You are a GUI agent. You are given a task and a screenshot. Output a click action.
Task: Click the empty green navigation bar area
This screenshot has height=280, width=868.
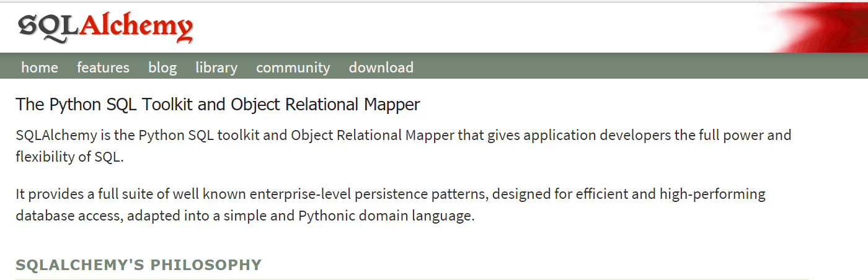tap(620, 67)
